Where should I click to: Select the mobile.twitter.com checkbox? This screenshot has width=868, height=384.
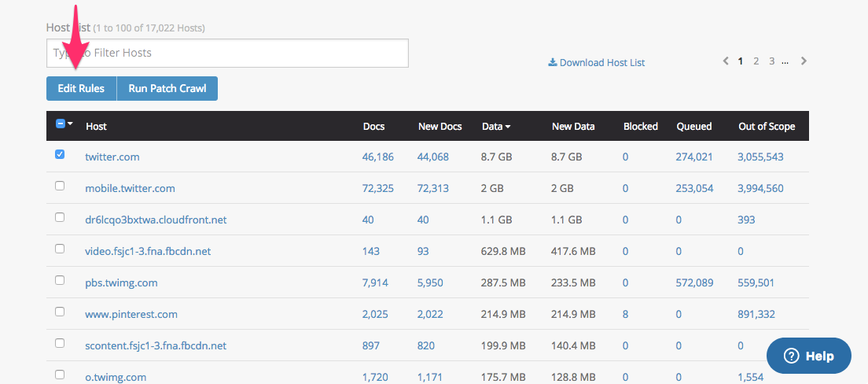[60, 186]
